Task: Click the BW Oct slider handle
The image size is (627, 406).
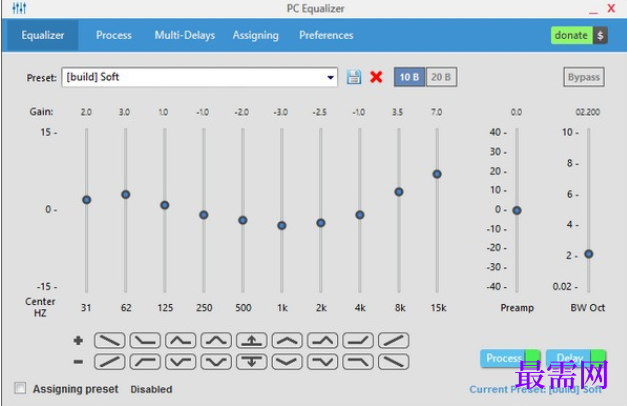Action: pos(589,254)
